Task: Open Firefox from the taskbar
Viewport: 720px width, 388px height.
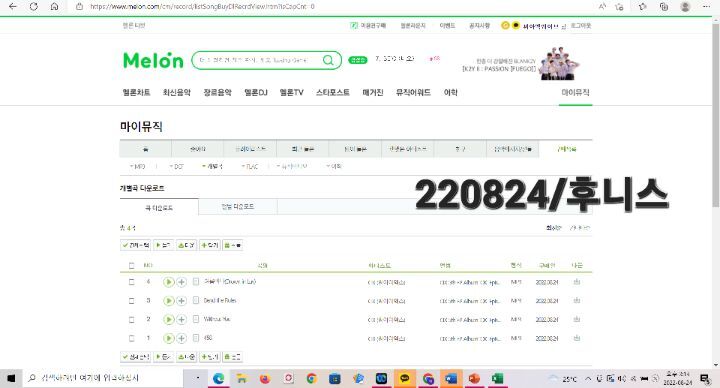Action: click(265, 378)
